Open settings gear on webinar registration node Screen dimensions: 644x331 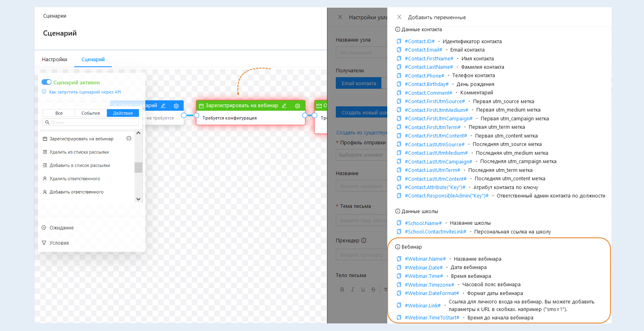pos(297,106)
